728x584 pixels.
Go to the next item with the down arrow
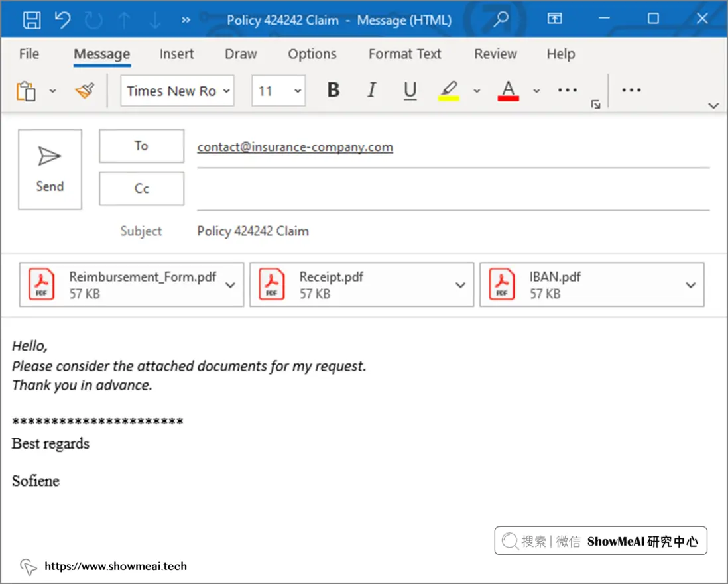[155, 20]
